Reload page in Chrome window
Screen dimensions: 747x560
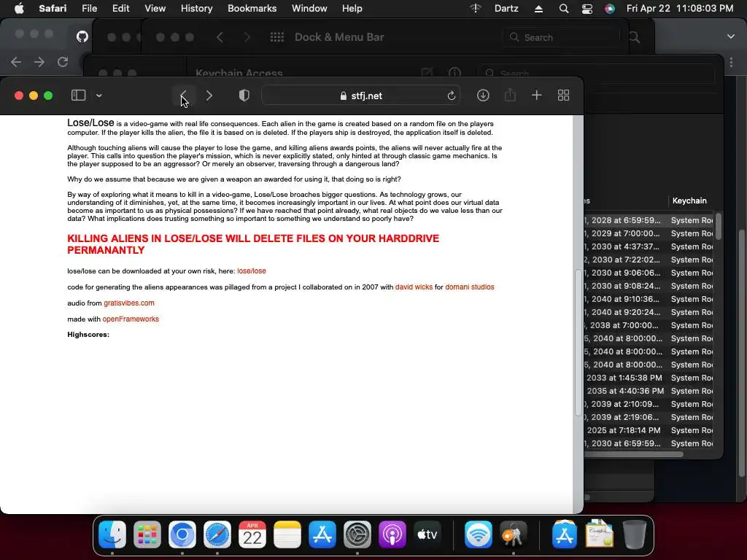(63, 62)
